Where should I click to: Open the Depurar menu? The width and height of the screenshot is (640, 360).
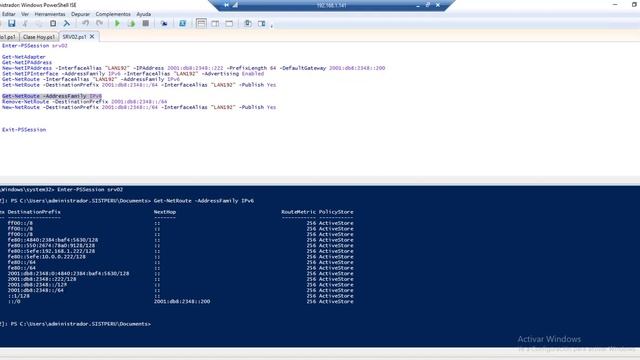pos(80,14)
